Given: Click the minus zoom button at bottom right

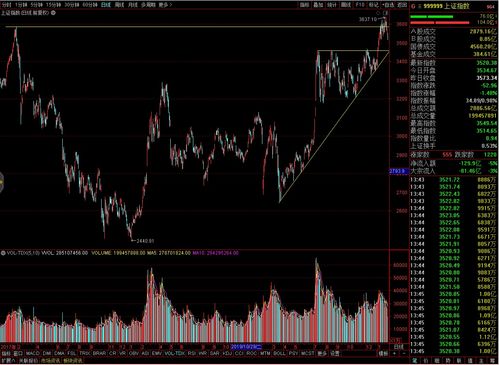Looking at the screenshot, I should (404, 353).
